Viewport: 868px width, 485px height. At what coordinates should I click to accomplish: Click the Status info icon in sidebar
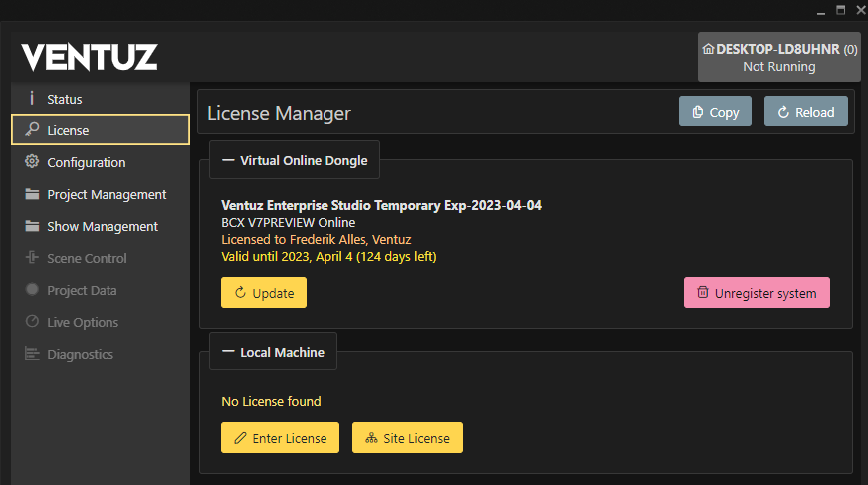tap(32, 99)
